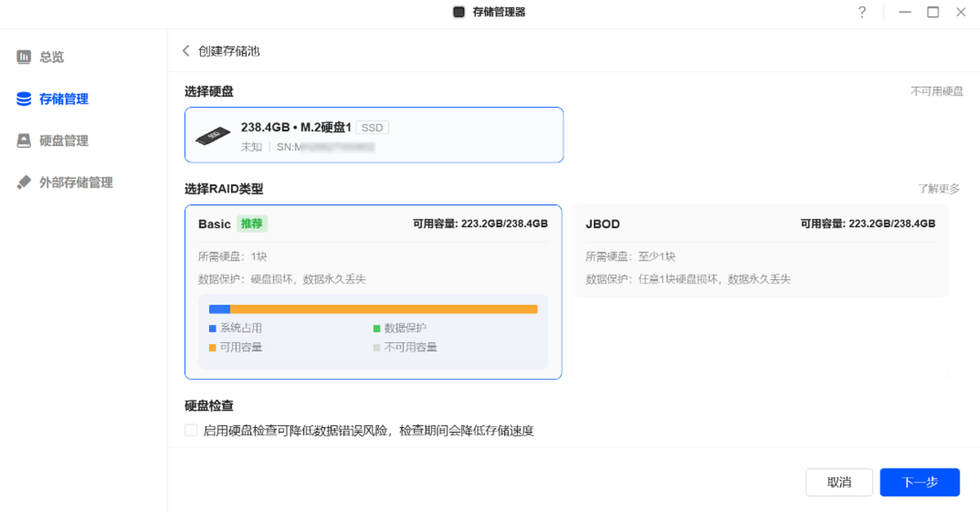This screenshot has height=512, width=980.
Task: Click the M.2 SSD drive icon
Action: [x=212, y=134]
